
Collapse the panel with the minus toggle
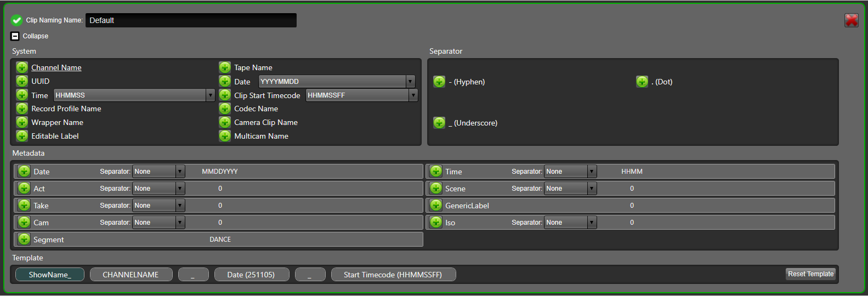[15, 36]
